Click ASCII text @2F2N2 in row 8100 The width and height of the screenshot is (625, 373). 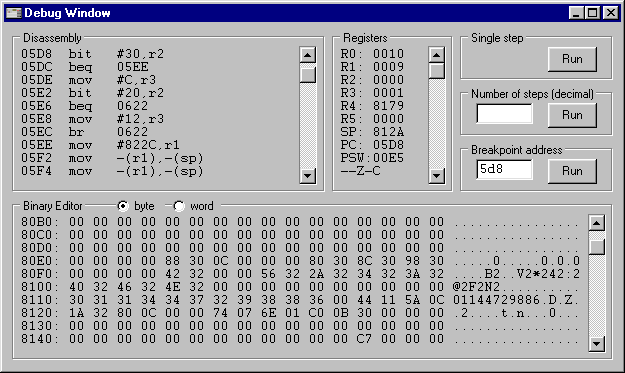pos(476,287)
